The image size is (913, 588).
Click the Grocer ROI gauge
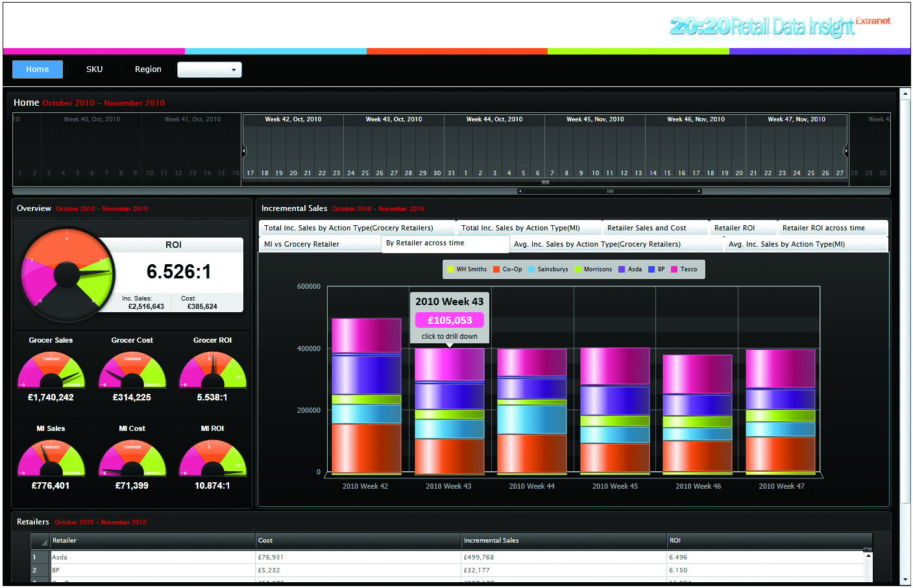213,370
